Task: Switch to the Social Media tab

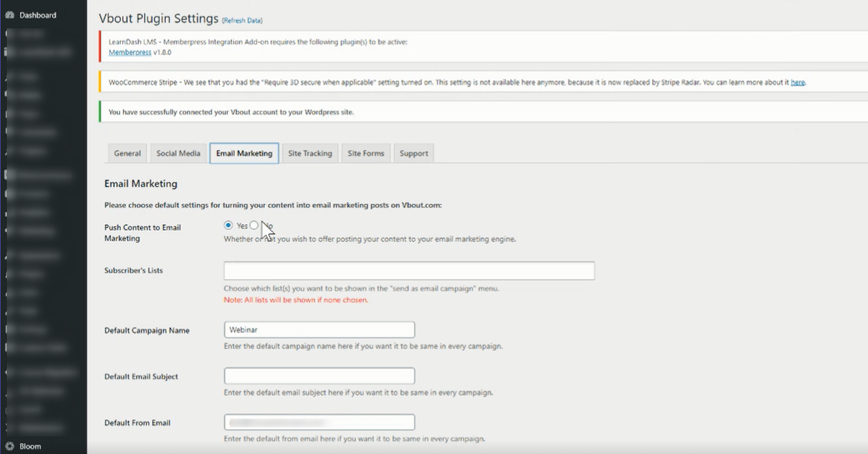Action: 178,154
